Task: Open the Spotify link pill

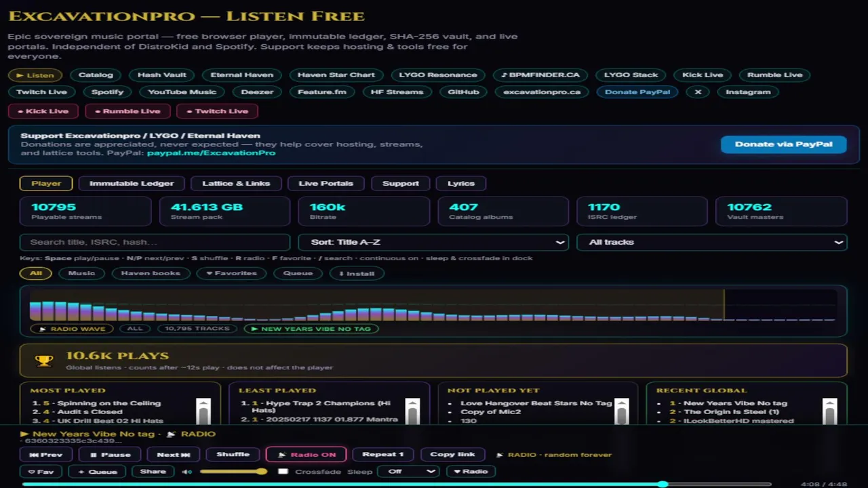Action: point(108,92)
